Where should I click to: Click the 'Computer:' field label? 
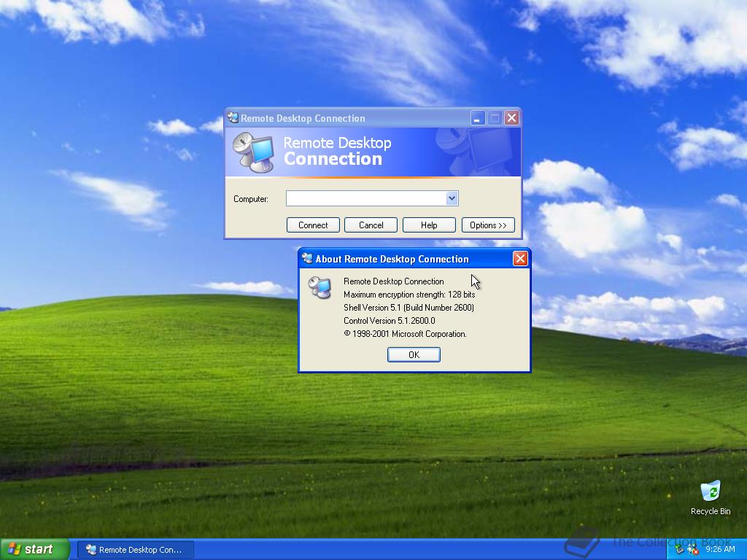coord(251,199)
